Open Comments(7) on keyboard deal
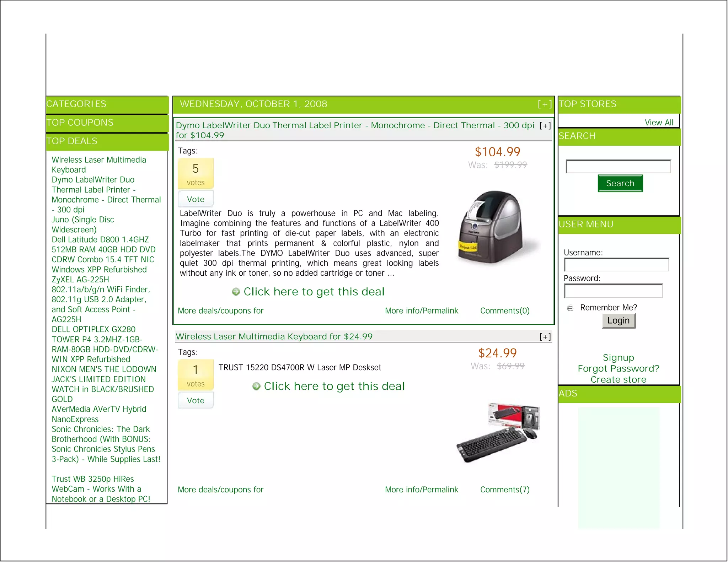728x562 pixels. click(x=504, y=490)
